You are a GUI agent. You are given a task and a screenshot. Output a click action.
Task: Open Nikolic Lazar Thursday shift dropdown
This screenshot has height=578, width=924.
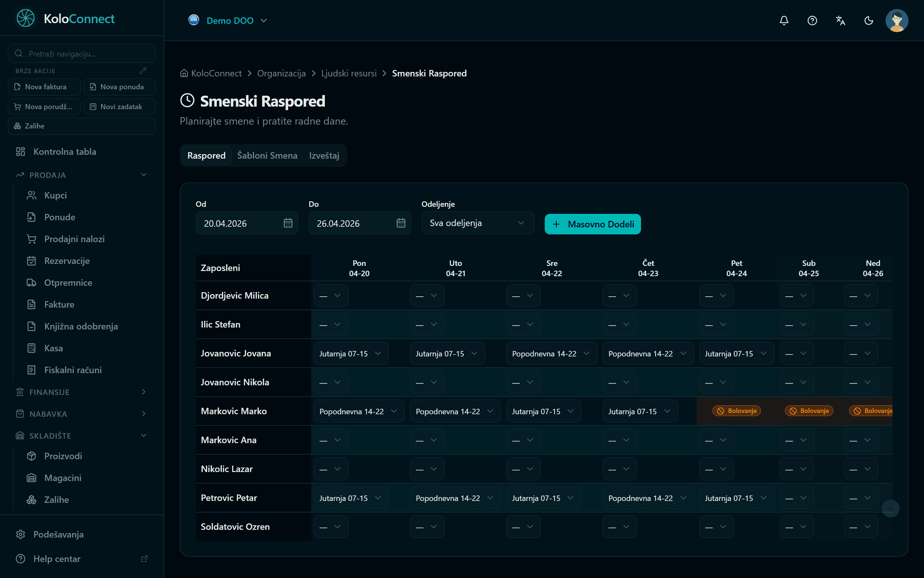[619, 469]
